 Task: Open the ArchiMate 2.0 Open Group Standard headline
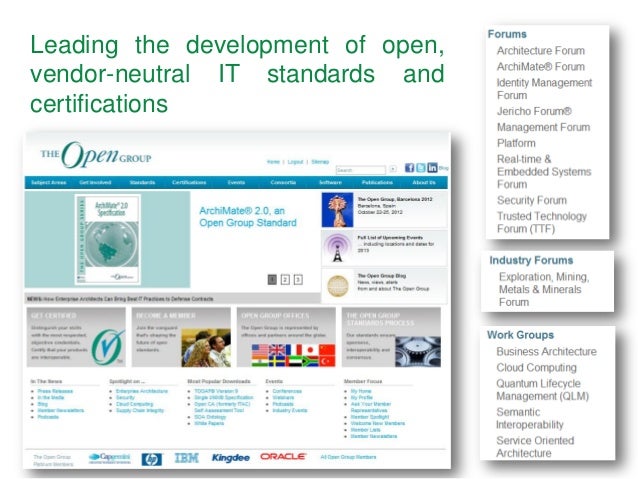click(248, 217)
